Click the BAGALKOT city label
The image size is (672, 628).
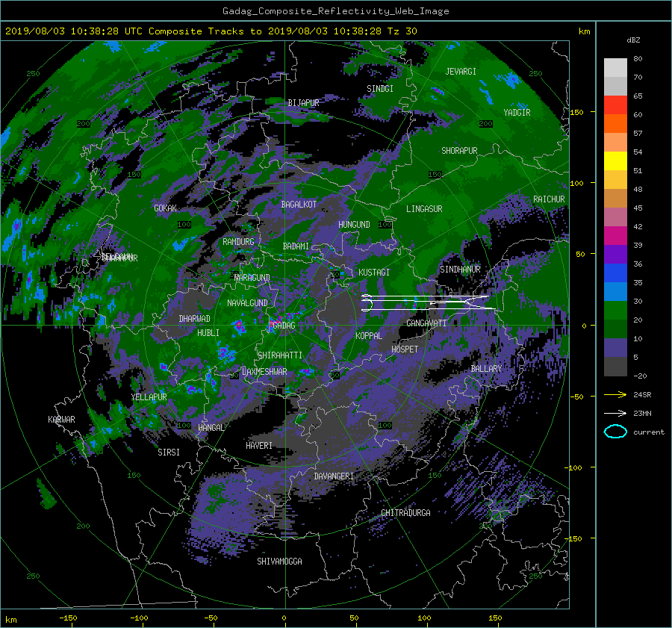coord(299,205)
